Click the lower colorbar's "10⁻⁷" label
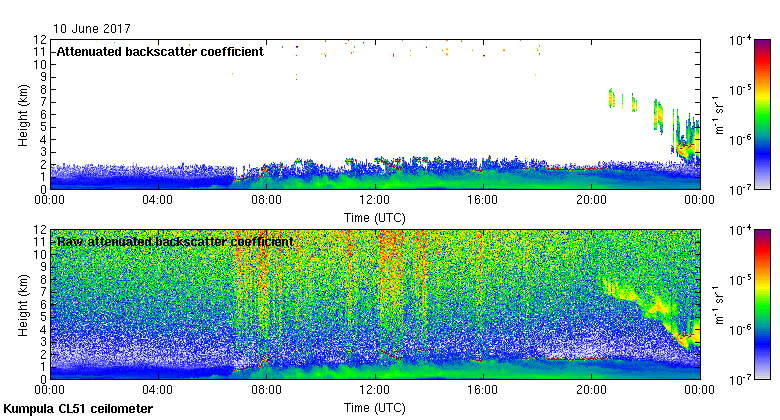The width and height of the screenshot is (780, 420). pyautogui.click(x=739, y=380)
